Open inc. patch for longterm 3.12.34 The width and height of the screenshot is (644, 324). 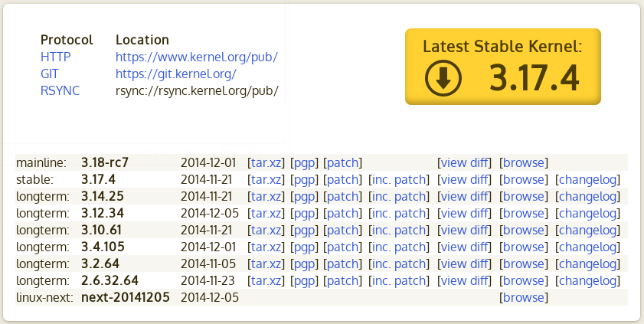click(399, 213)
